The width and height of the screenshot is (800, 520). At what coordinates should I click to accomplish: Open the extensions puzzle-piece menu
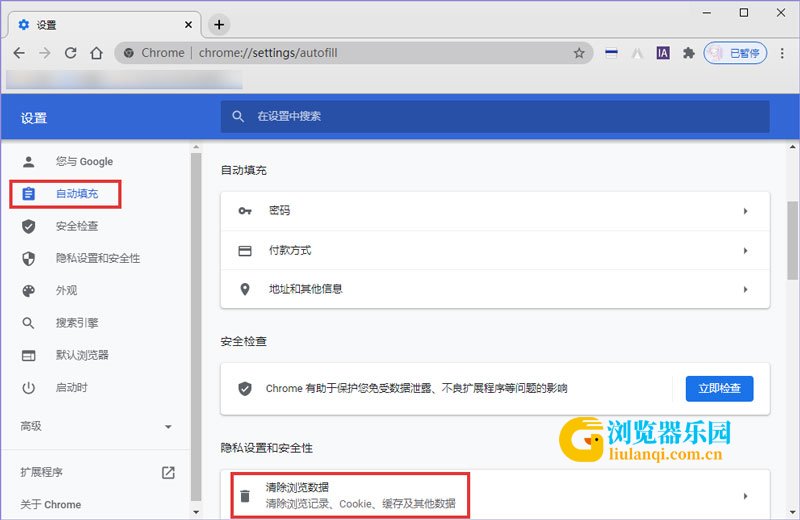tap(689, 53)
